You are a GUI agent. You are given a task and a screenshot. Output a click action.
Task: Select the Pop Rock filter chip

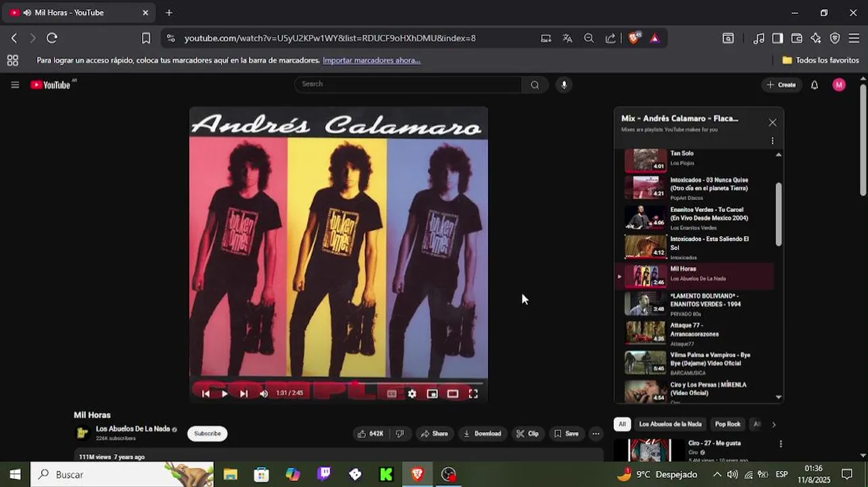point(727,424)
